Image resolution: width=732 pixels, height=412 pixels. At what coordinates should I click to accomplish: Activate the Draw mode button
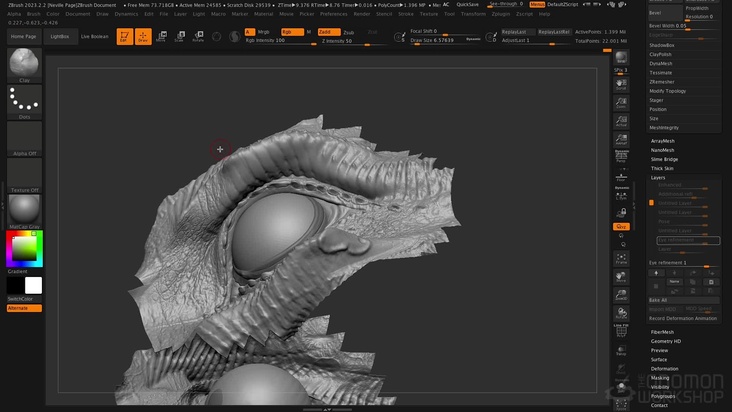point(143,37)
